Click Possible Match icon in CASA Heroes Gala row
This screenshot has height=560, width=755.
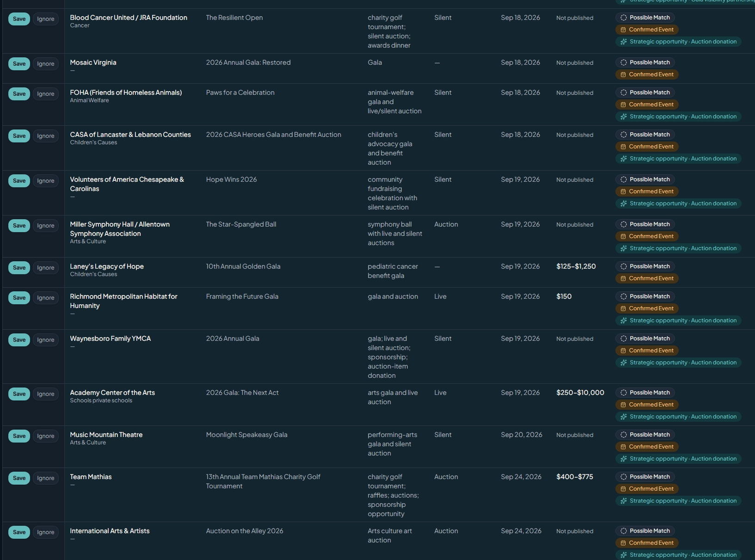click(624, 135)
